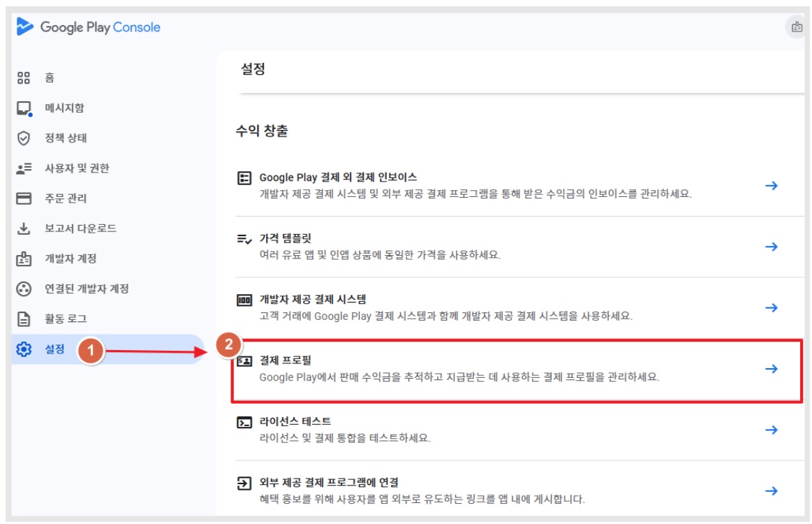
Task: Click the invoice icon beside Google Play 결제 외 결제 인보이스
Action: (244, 177)
